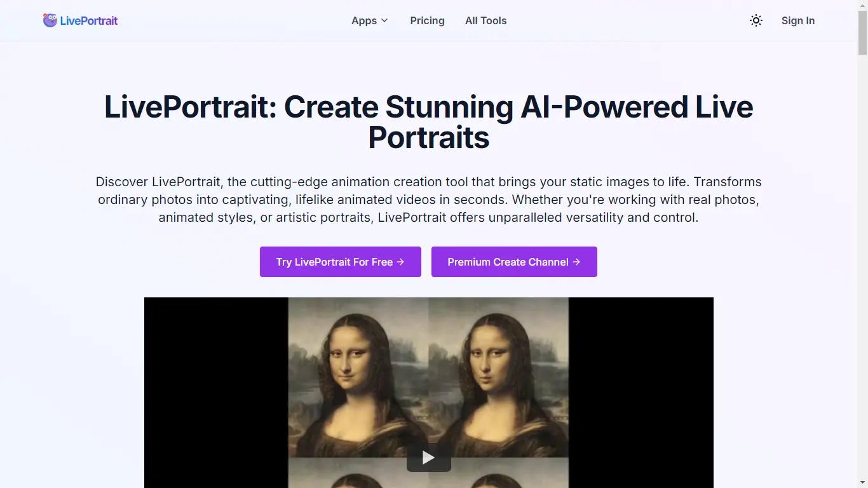Open the Pricing page
868x488 pixels.
pos(427,20)
